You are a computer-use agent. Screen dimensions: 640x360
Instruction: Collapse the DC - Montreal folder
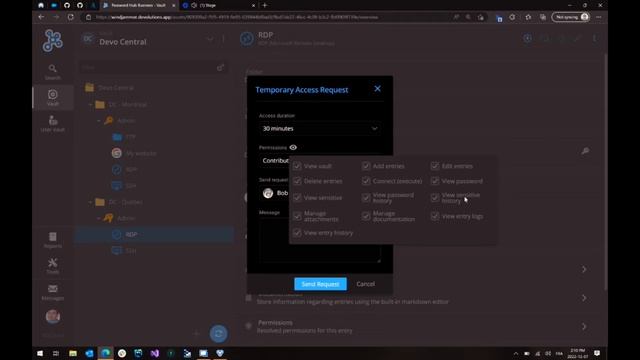point(91,104)
